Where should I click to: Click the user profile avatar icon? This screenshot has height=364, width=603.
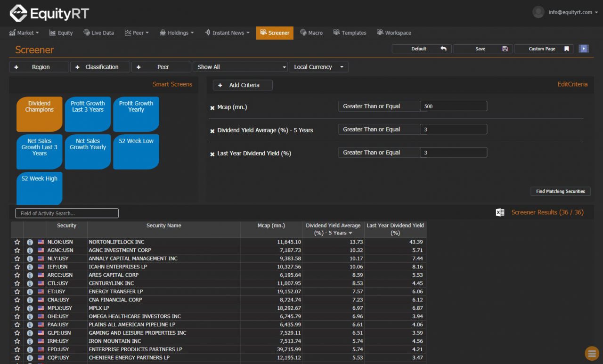(538, 12)
